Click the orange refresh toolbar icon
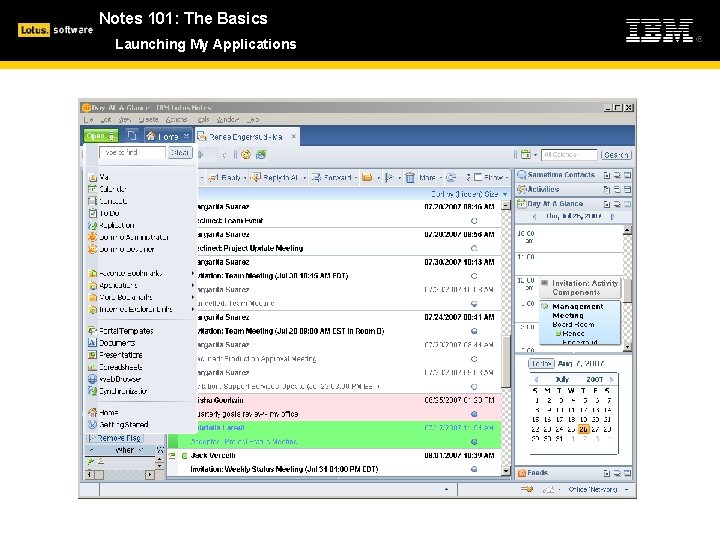Image resolution: width=720 pixels, height=540 pixels. [246, 155]
